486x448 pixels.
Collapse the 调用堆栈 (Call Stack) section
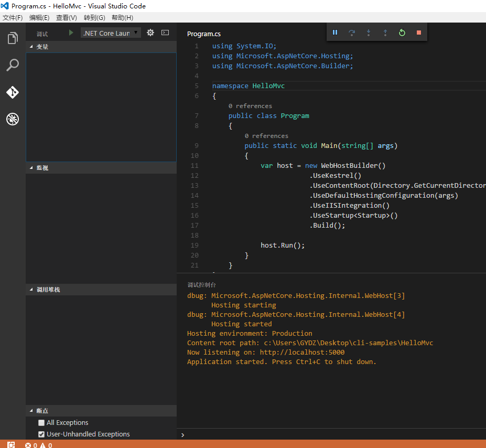101,290
